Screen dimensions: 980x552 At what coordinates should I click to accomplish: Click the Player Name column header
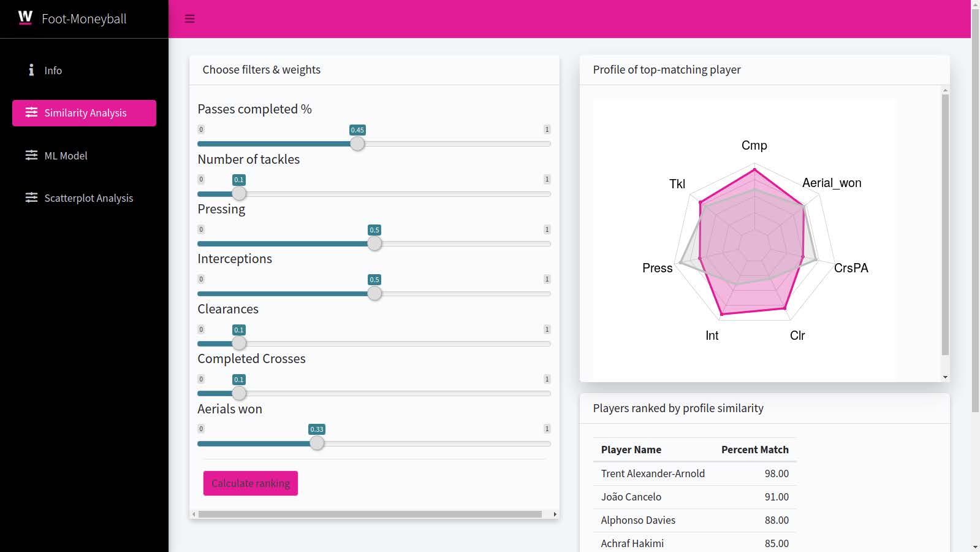[x=631, y=450]
